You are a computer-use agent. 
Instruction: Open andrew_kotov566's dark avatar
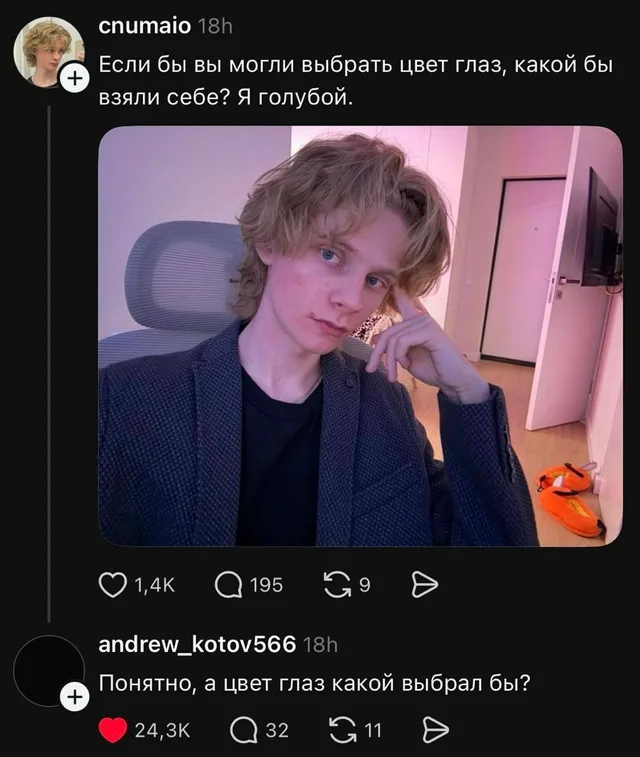pos(49,671)
